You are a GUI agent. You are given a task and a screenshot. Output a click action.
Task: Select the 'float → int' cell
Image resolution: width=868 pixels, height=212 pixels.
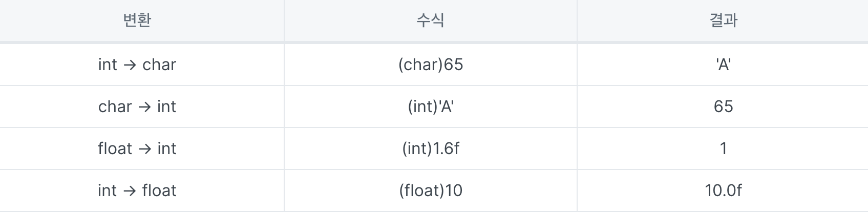coord(142,149)
